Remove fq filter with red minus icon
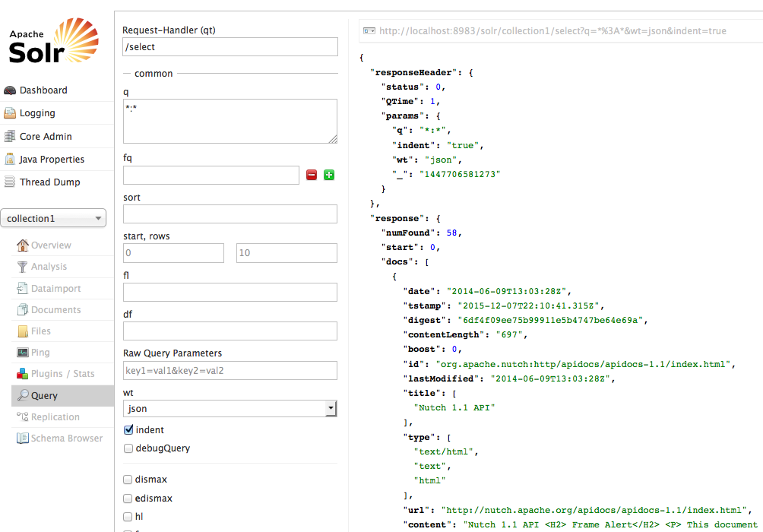 pyautogui.click(x=312, y=175)
